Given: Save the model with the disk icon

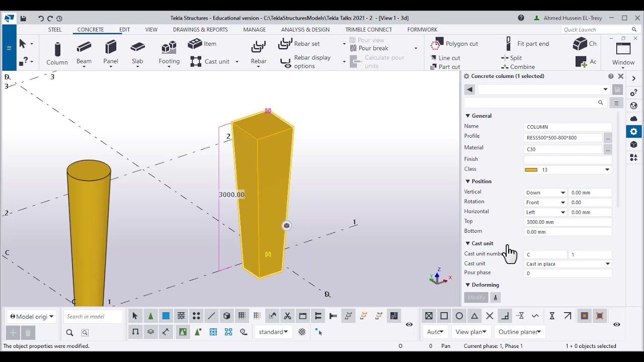Looking at the screenshot, I should coord(23,18).
